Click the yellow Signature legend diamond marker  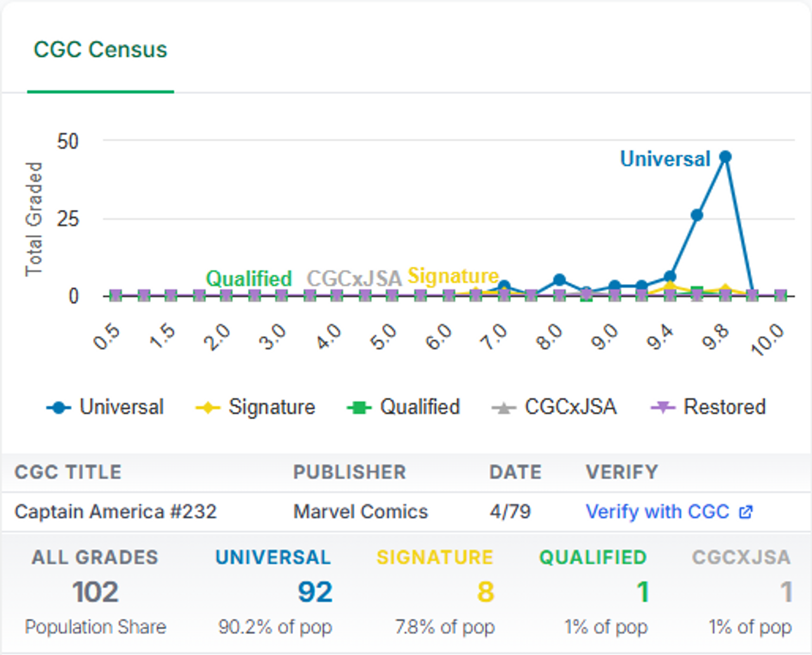pyautogui.click(x=208, y=408)
